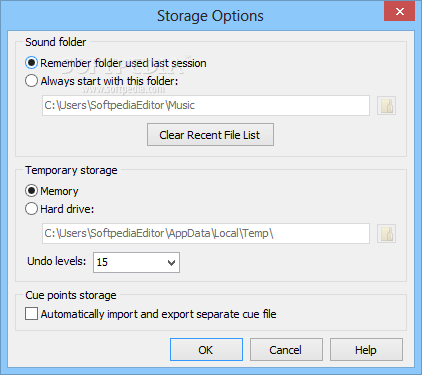
Task: Select Always start with this folder
Action: click(x=31, y=81)
